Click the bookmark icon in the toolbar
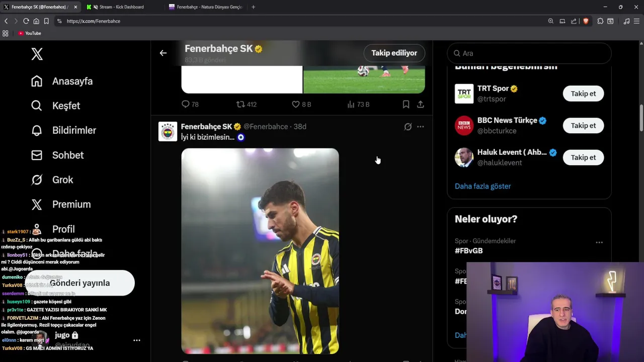The image size is (644, 362). 46,21
